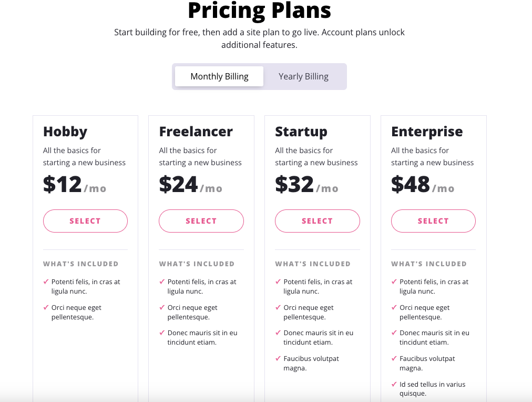Switch to Yearly Billing
Screen dimensions: 532x402
303,76
